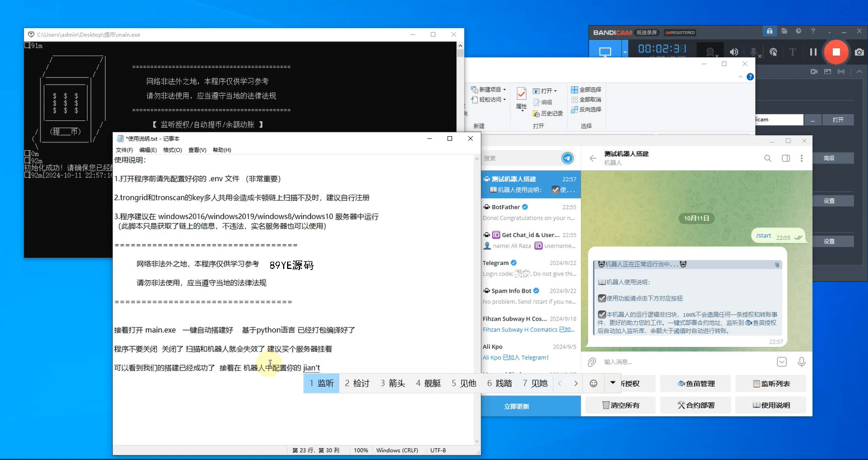Stop the Bandicam recording
Screen dimensions: 868x460
click(x=835, y=52)
